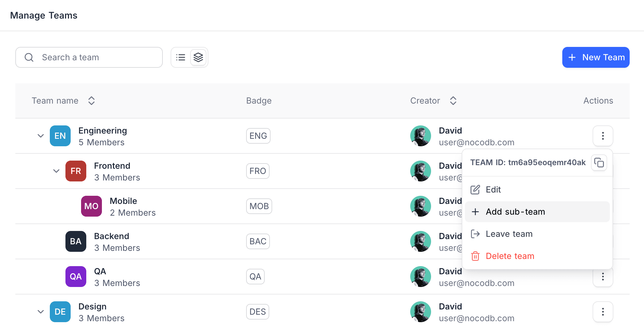Create a New Team
Image resolution: width=644 pixels, height=329 pixels.
coord(595,57)
